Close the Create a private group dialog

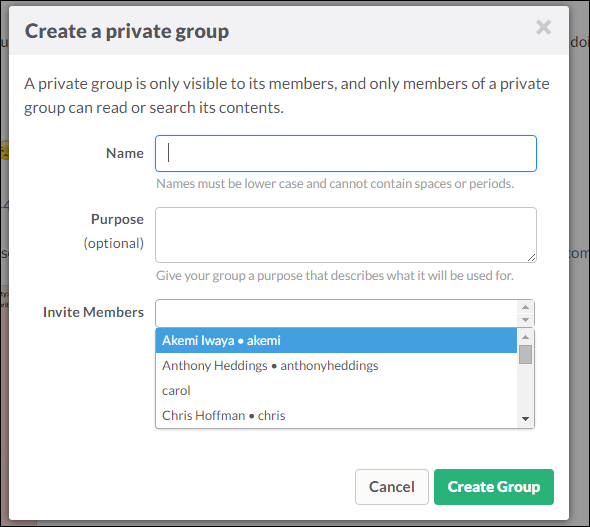pyautogui.click(x=543, y=27)
